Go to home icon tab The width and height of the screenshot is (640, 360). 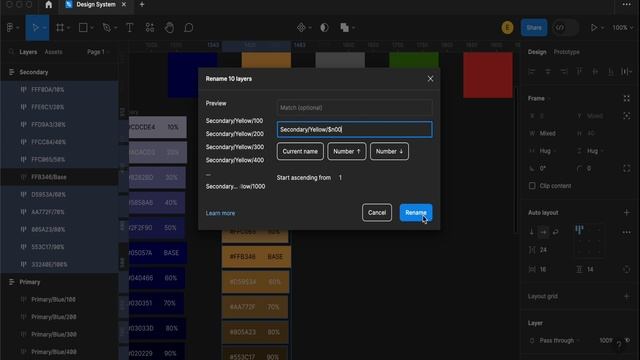click(x=49, y=4)
